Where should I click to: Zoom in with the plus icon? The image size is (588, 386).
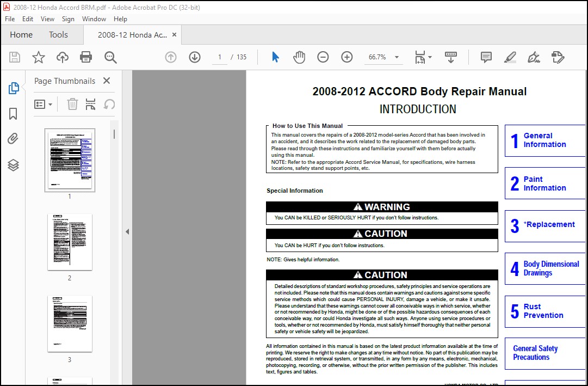347,57
